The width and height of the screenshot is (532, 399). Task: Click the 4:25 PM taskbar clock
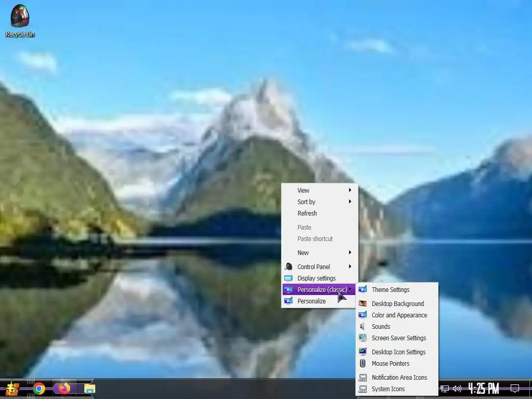pos(484,389)
